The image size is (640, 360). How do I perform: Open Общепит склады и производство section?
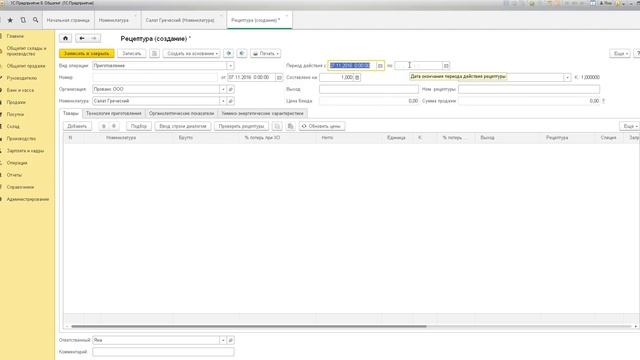(26, 51)
